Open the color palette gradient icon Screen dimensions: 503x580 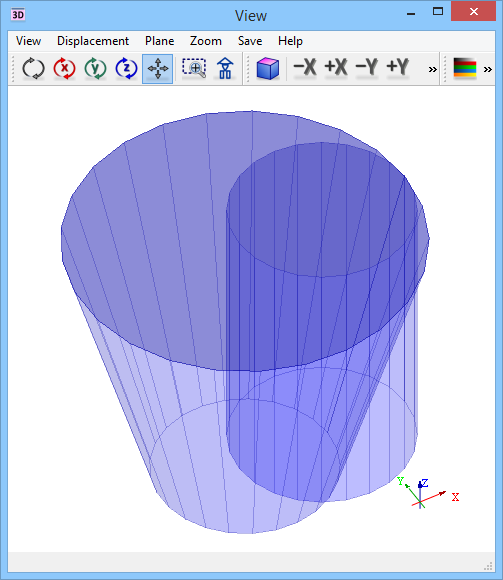point(465,68)
